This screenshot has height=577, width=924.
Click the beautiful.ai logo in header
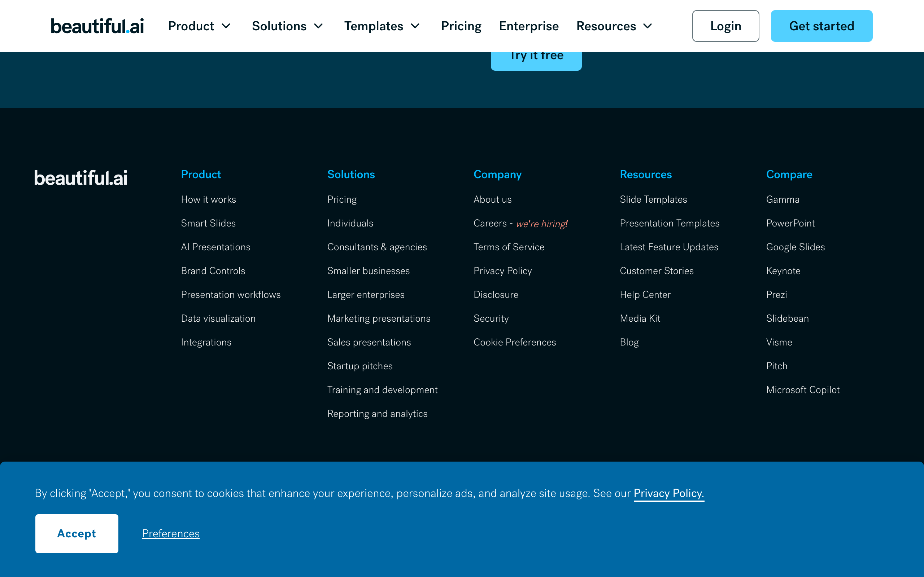pos(97,26)
